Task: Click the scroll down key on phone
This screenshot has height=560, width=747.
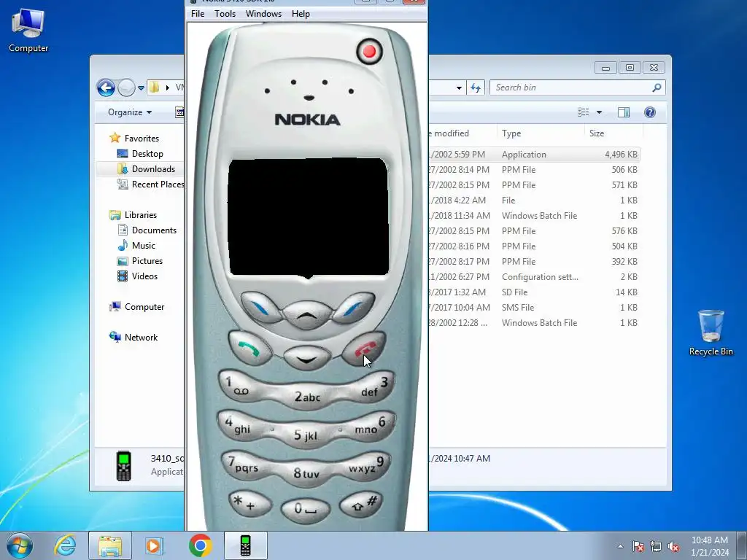Action: pyautogui.click(x=307, y=357)
